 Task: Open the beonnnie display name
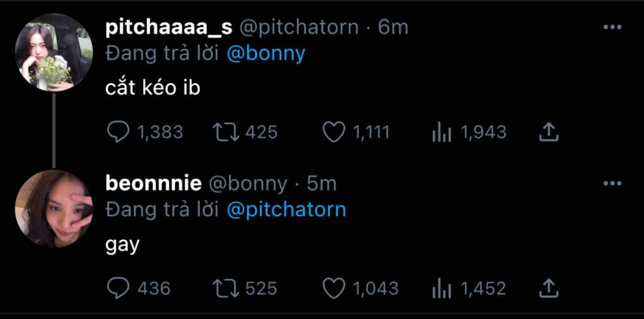(153, 184)
